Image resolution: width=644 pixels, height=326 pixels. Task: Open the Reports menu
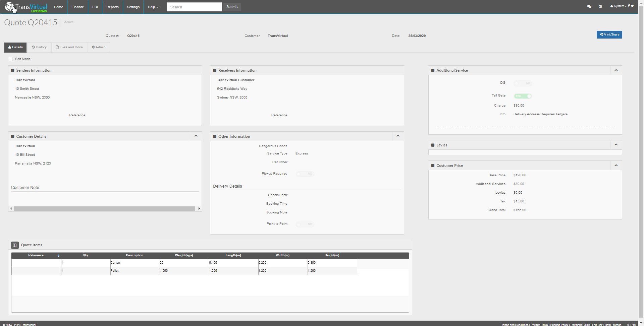click(112, 7)
